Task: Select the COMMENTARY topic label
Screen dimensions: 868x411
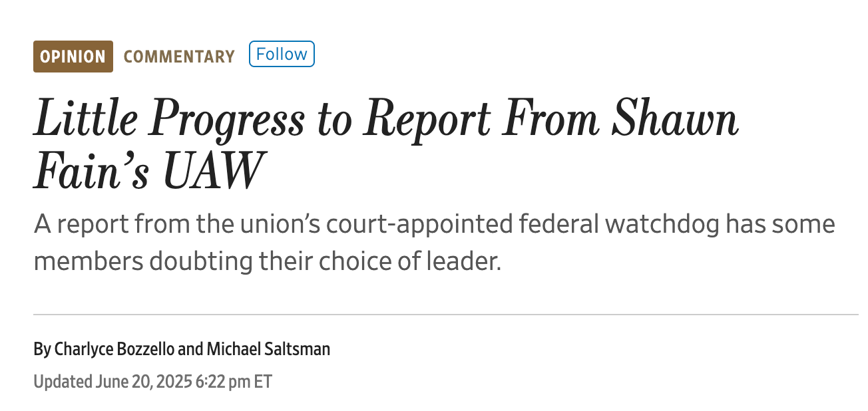Action: click(179, 57)
